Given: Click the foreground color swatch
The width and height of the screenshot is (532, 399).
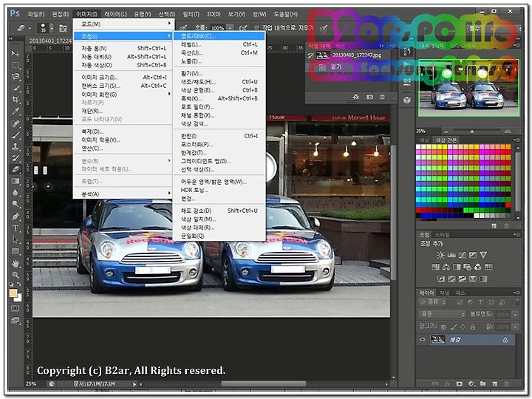Looking at the screenshot, I should (x=13, y=293).
